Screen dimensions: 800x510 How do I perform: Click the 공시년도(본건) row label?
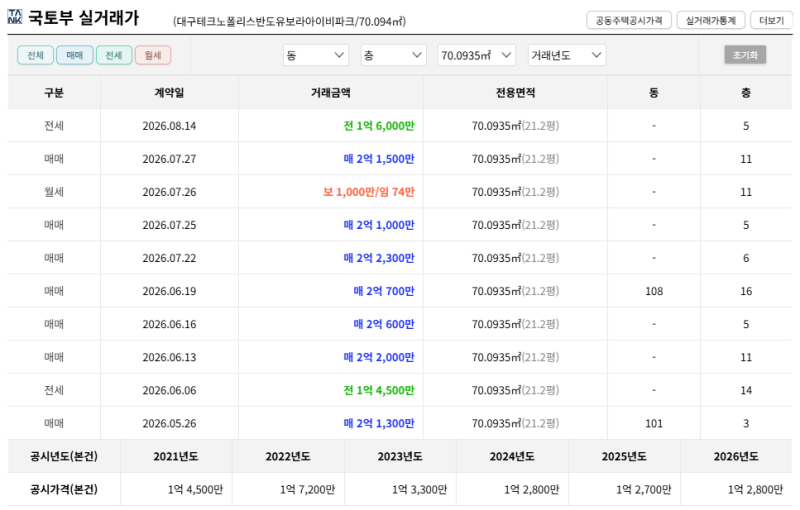point(64,456)
